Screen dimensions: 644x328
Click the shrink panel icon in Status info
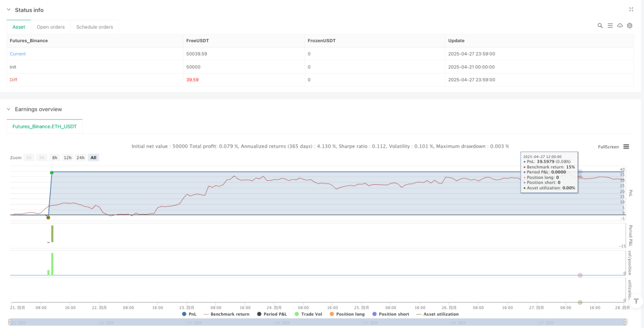click(631, 9)
